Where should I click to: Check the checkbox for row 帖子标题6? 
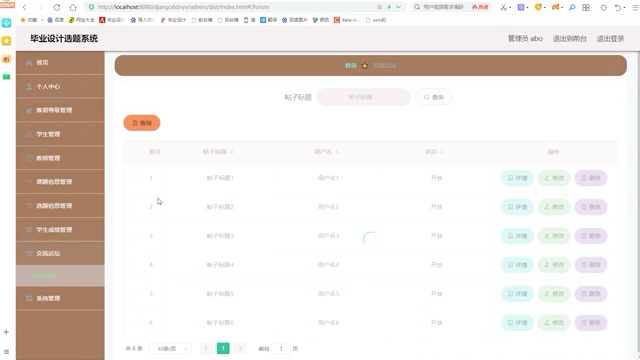133,323
